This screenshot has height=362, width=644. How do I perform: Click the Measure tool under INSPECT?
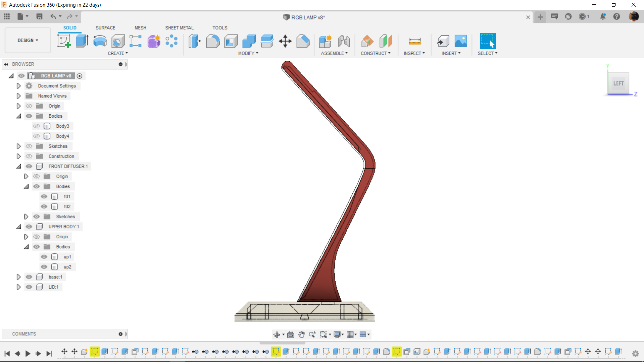tap(414, 41)
